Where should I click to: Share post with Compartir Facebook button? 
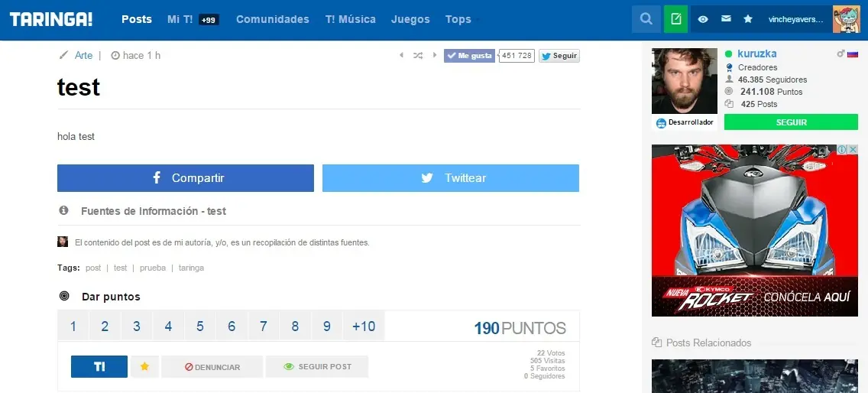[186, 178]
